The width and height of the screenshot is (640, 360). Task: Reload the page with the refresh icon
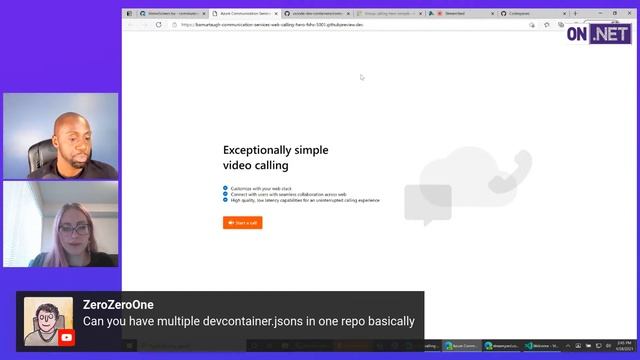(159, 24)
